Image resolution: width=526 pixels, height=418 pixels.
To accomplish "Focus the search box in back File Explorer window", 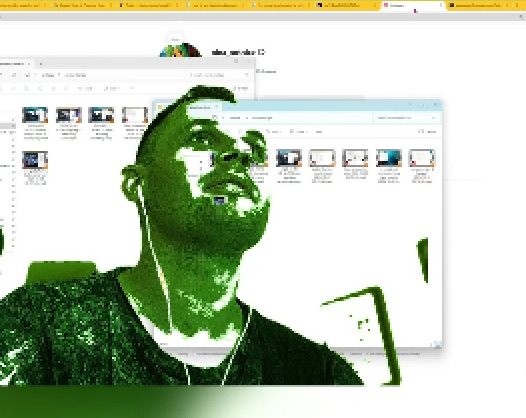I will click(218, 75).
